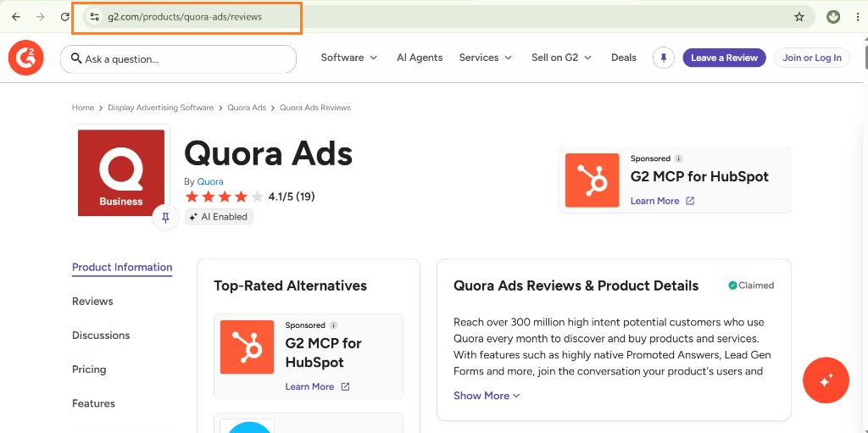The height and width of the screenshot is (433, 868).
Task: Open the Home breadcrumb link
Action: pyautogui.click(x=82, y=108)
